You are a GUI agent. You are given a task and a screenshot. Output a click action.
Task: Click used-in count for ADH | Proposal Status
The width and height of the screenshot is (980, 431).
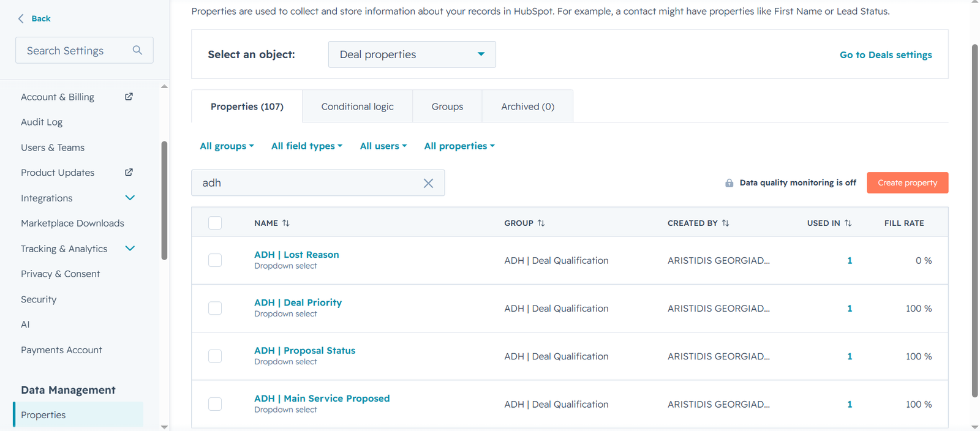850,356
